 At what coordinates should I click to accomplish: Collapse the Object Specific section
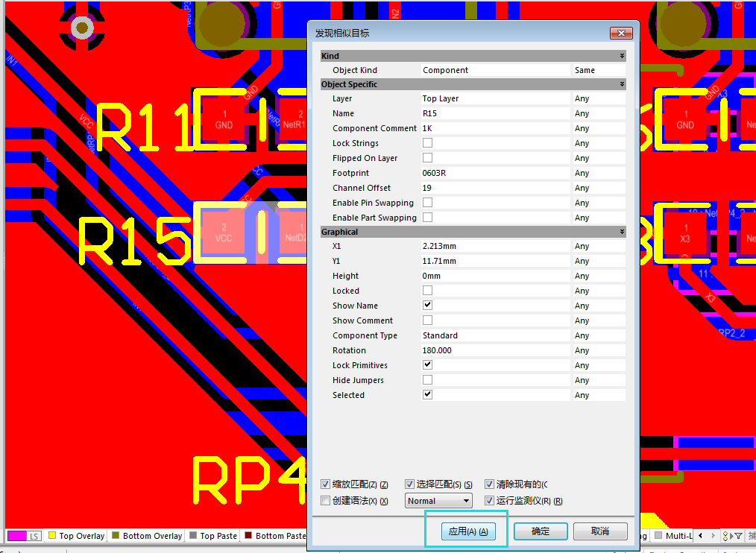click(x=622, y=84)
